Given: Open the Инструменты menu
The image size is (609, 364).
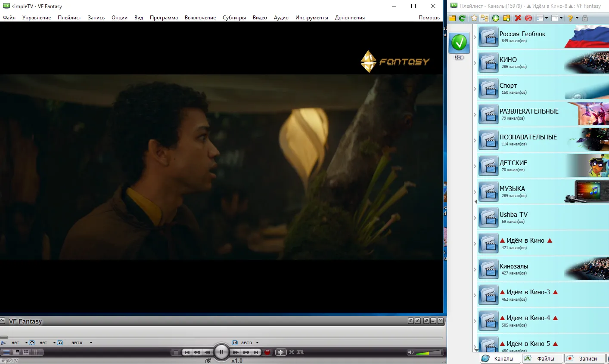Looking at the screenshot, I should [312, 18].
